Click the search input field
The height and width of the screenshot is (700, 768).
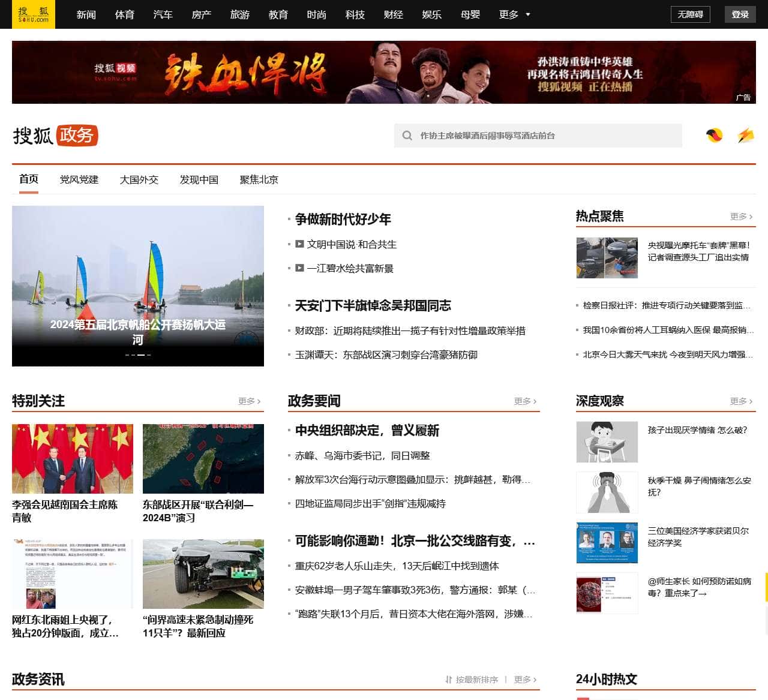tap(538, 136)
